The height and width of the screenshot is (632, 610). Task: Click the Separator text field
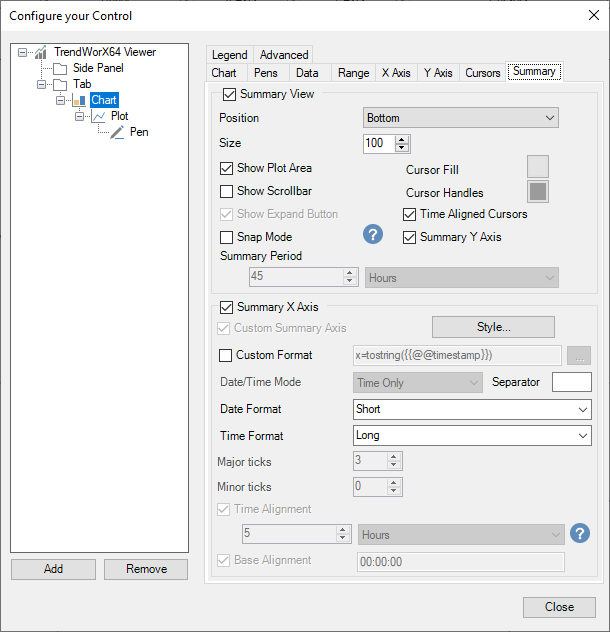click(571, 382)
